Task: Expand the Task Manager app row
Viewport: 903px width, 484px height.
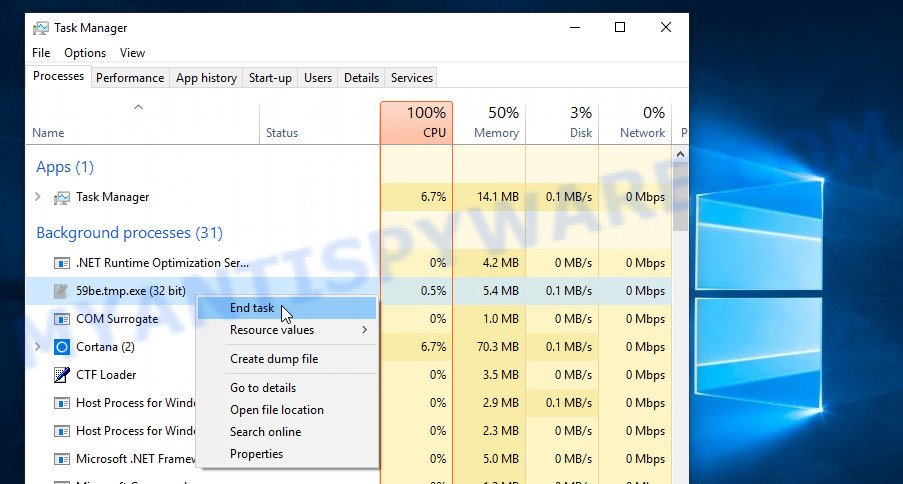Action: pyautogui.click(x=38, y=197)
